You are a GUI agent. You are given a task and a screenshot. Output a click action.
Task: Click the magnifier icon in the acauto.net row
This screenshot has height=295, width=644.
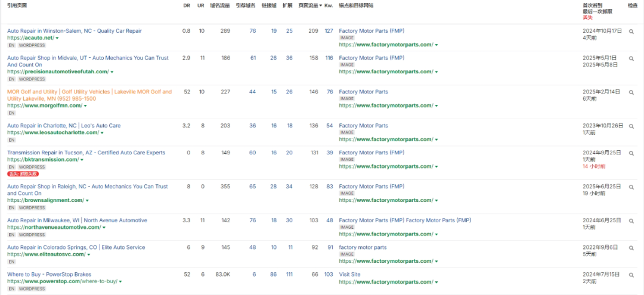pyautogui.click(x=631, y=31)
